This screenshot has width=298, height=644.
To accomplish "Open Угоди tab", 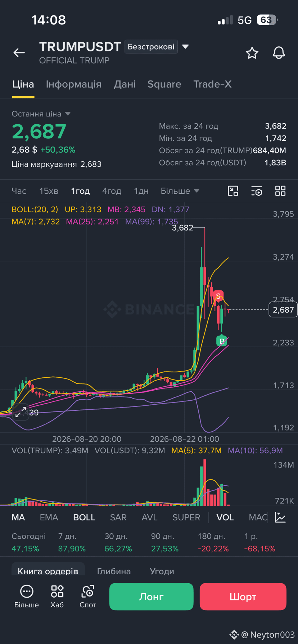I will 162,571.
